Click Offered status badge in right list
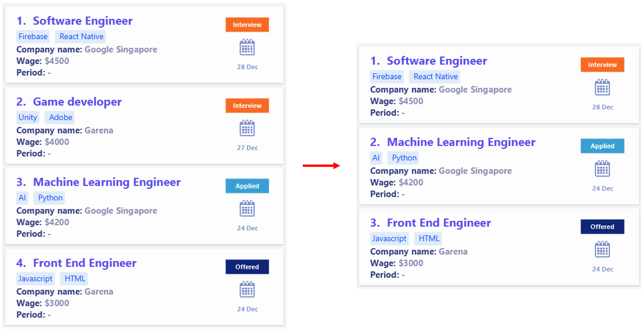Image resolution: width=644 pixels, height=331 pixels. pos(602,227)
